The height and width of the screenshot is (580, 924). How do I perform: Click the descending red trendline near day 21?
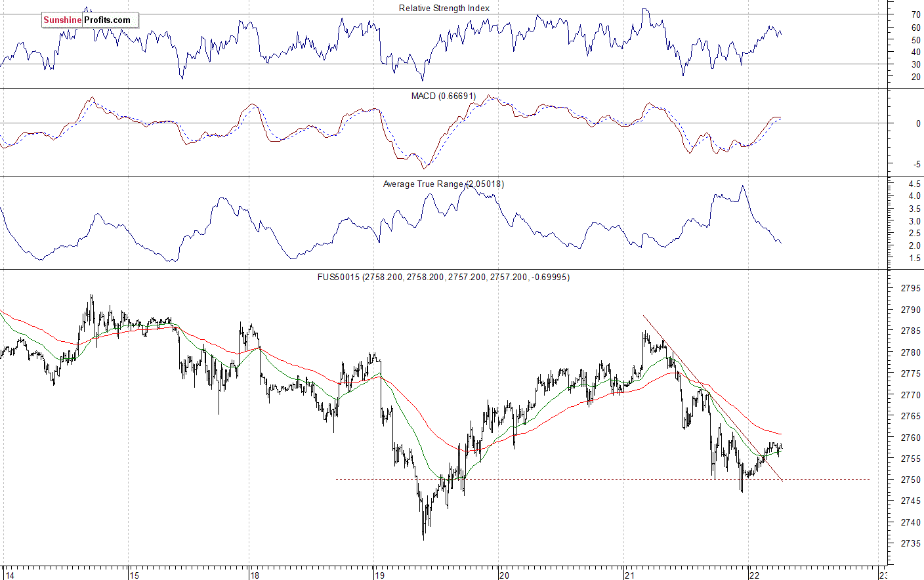click(712, 398)
